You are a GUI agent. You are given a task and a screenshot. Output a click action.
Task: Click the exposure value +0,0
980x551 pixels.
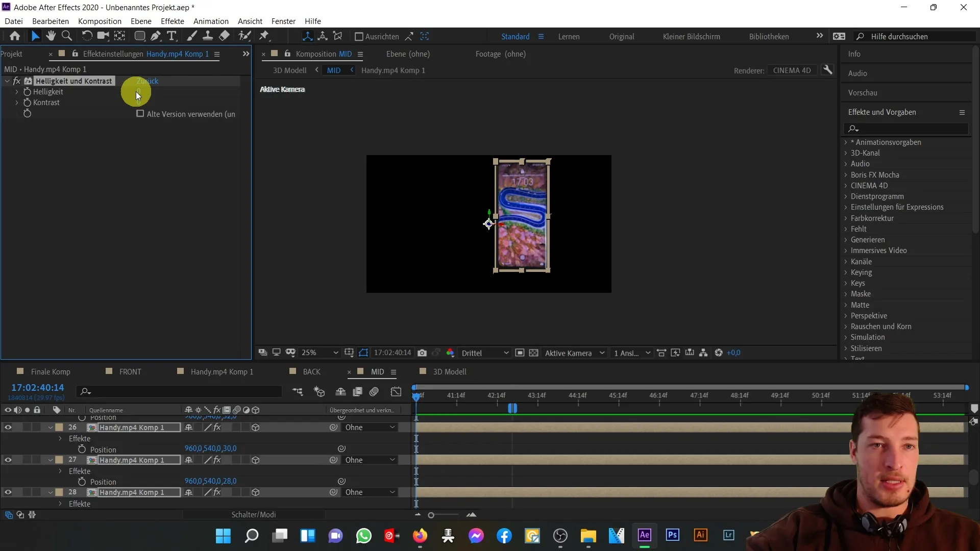point(733,353)
